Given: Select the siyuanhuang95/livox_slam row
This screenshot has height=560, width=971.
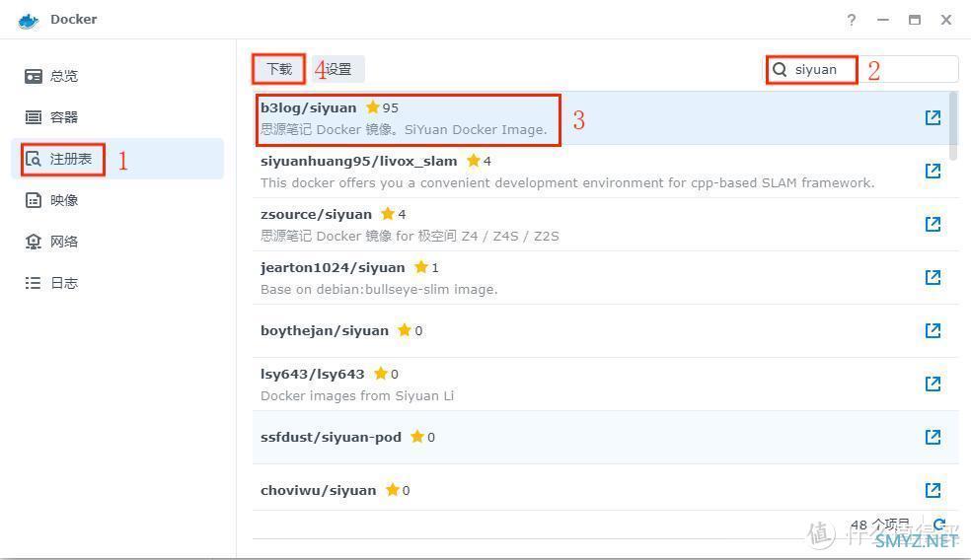Looking at the screenshot, I should coord(606,172).
